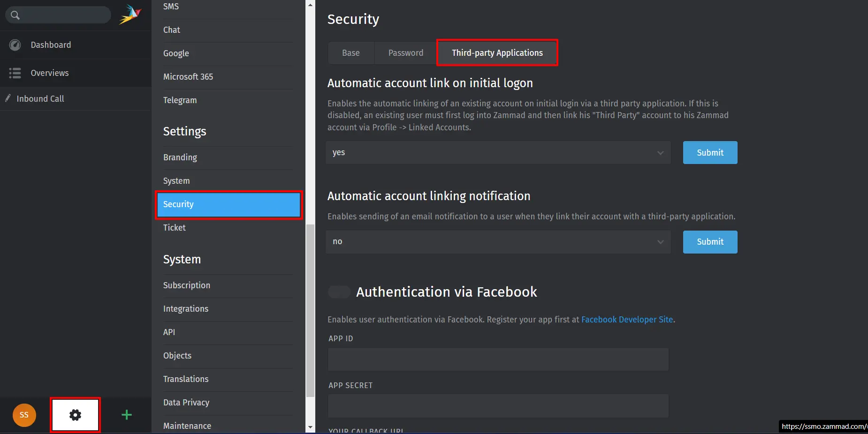The width and height of the screenshot is (868, 434).
Task: Select Ticket in the Settings sidebar
Action: [174, 228]
